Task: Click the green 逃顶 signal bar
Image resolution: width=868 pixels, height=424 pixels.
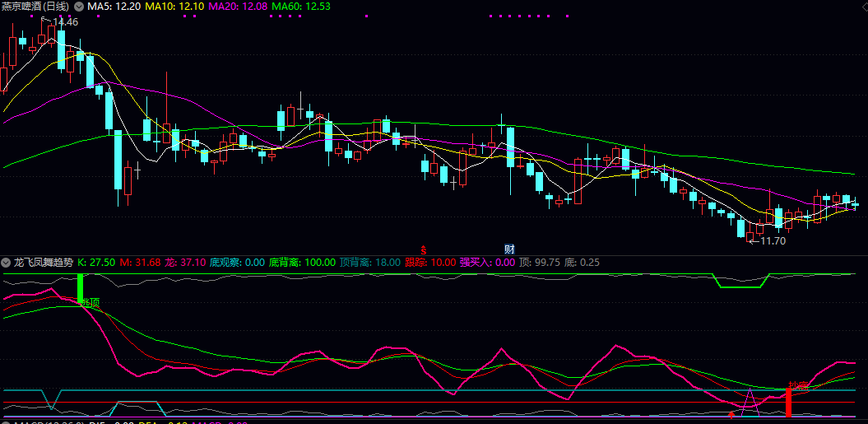Action: (80, 288)
